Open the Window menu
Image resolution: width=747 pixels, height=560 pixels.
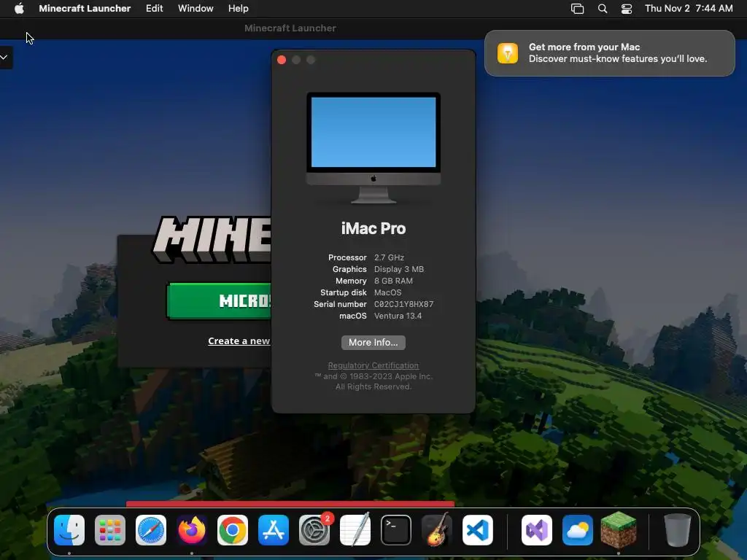tap(196, 8)
